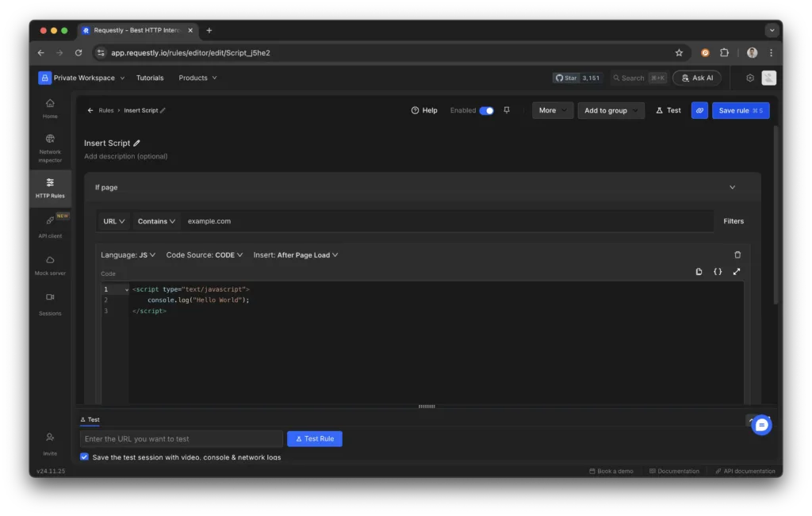Delete the script using the trash icon
812x516 pixels.
(737, 254)
